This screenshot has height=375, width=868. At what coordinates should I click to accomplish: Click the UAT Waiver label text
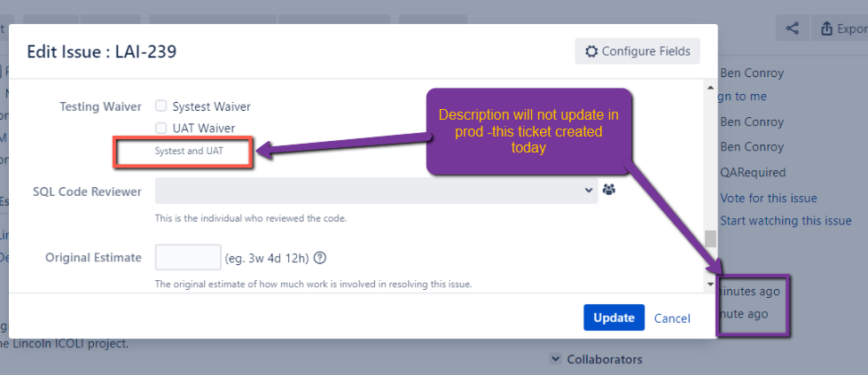pos(204,128)
